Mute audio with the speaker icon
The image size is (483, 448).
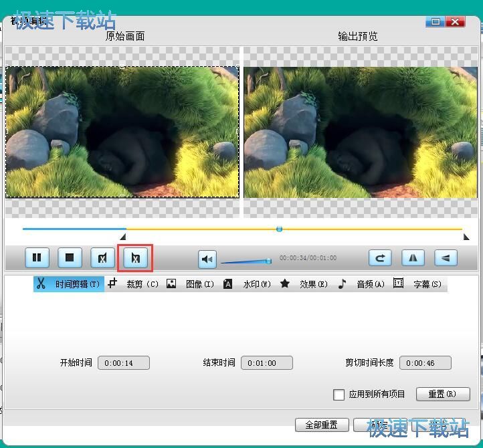point(207,259)
